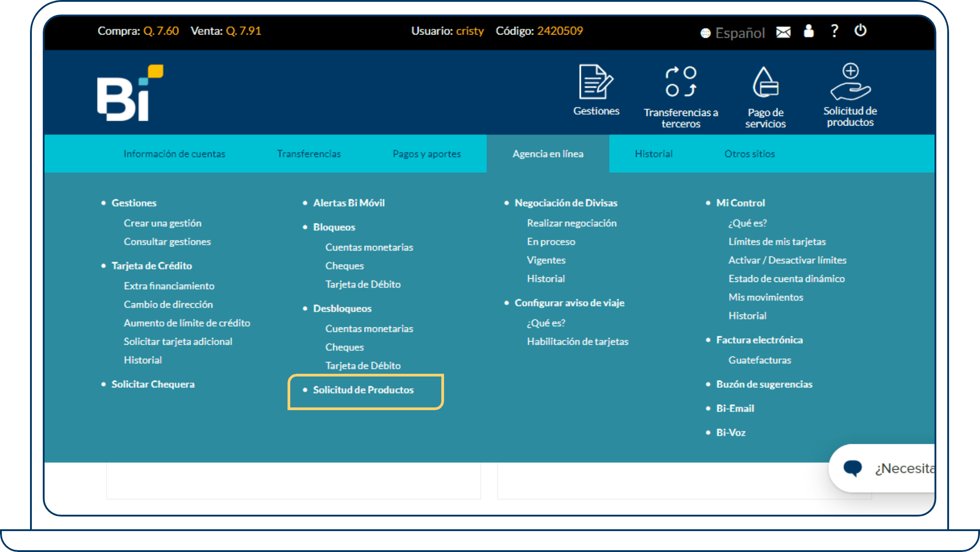This screenshot has height=552, width=980.
Task: Click the Bi bank logo
Action: pos(130,93)
